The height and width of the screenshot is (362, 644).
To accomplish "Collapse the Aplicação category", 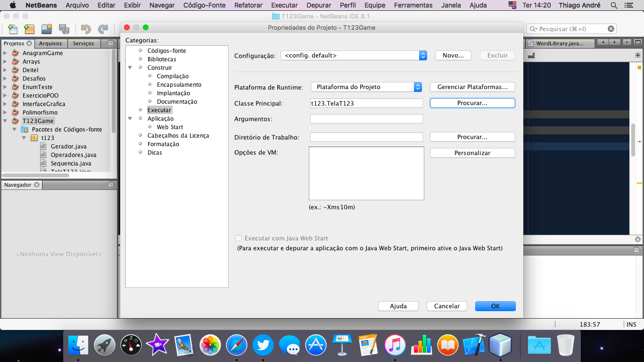I will (130, 118).
